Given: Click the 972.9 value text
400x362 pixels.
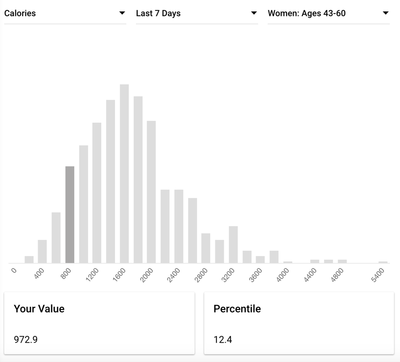Looking at the screenshot, I should click(26, 340).
